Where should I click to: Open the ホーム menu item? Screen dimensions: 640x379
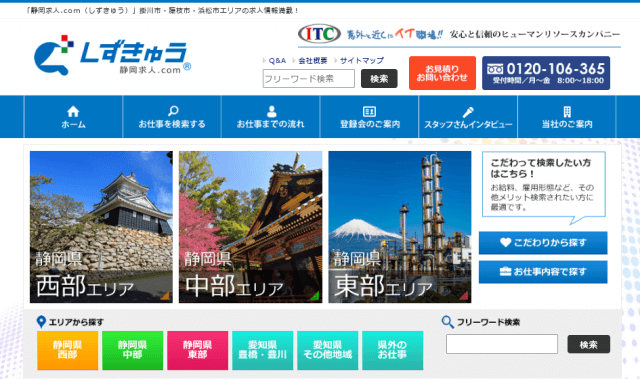point(73,117)
